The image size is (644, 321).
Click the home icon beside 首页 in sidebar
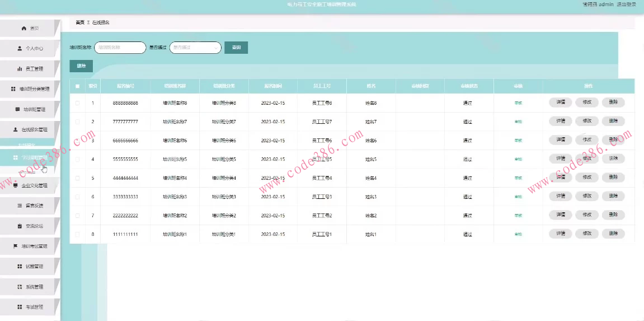[23, 28]
